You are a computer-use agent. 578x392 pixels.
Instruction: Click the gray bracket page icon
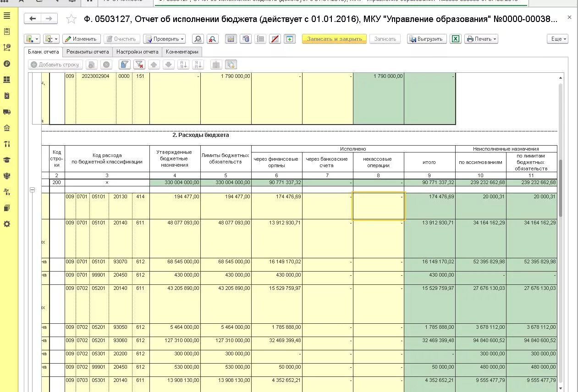(x=260, y=39)
